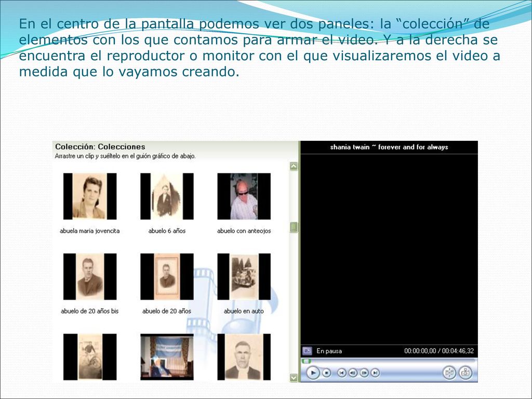Click the monitor seek bar slider
This screenshot has height=399, width=532.
tap(307, 361)
